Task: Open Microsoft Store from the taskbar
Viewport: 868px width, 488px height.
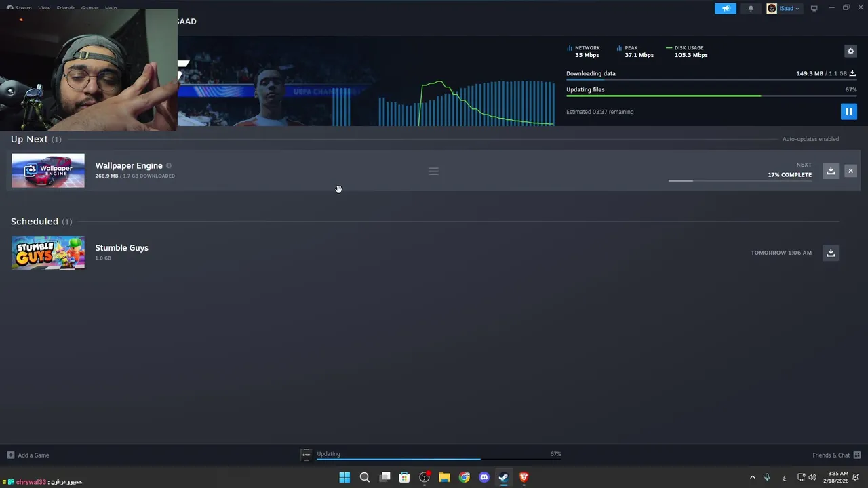Action: pyautogui.click(x=404, y=477)
